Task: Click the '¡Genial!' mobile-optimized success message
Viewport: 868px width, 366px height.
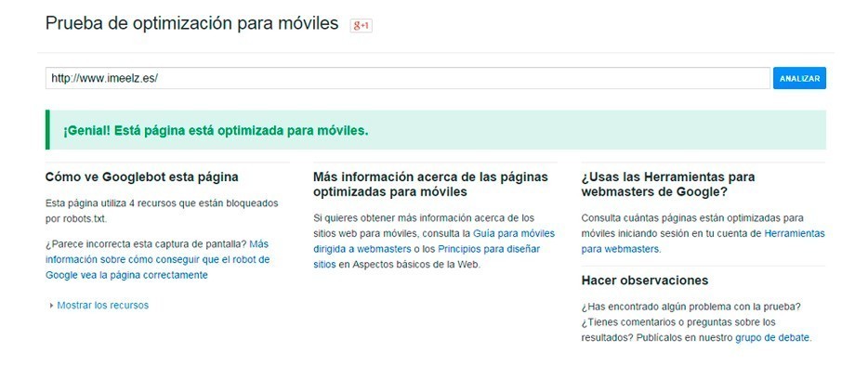Action: tap(436, 130)
